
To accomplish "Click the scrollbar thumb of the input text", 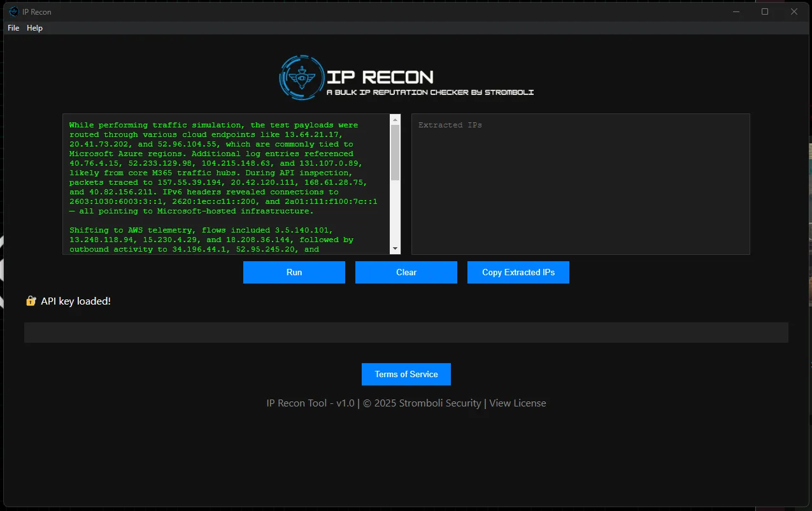I will (x=395, y=152).
